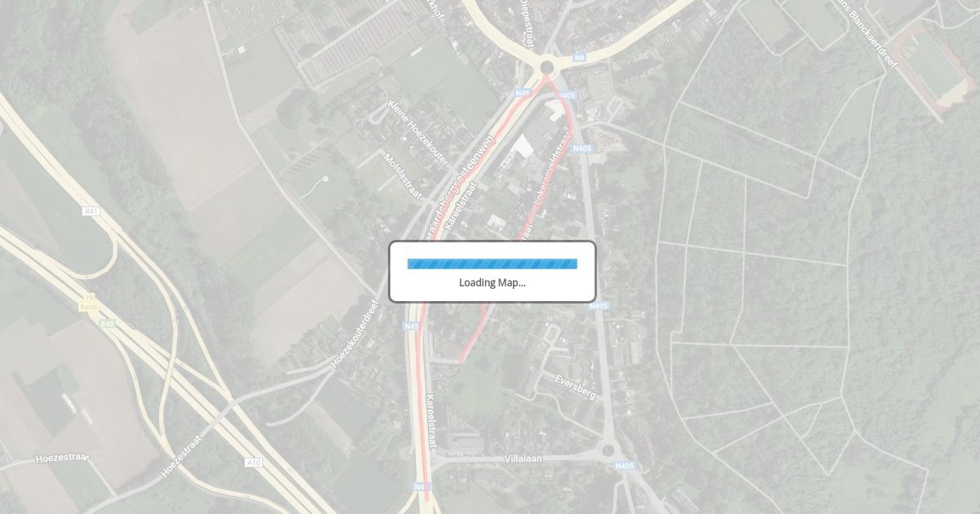Select the E40 highway shield
980x514 pixels.
(x=107, y=324)
